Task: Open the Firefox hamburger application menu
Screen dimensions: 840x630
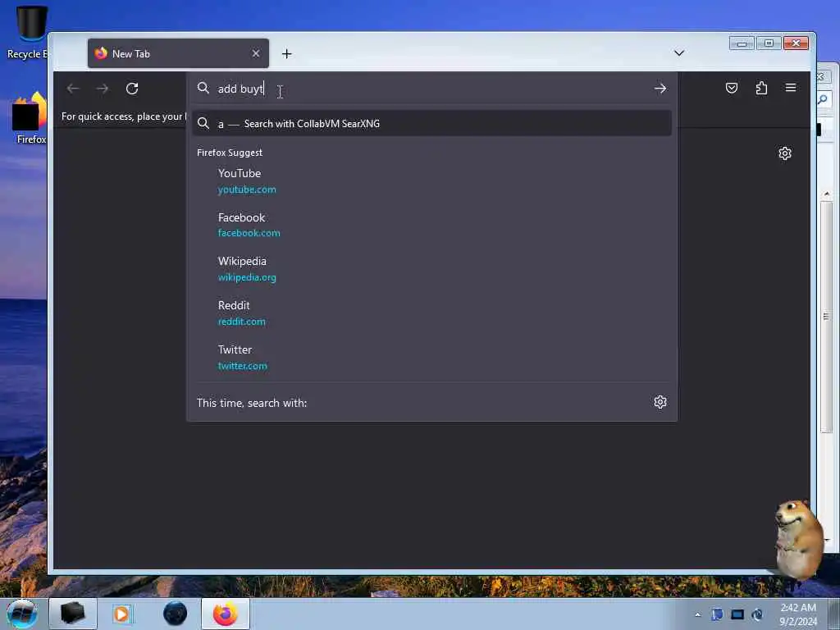Action: point(791,88)
